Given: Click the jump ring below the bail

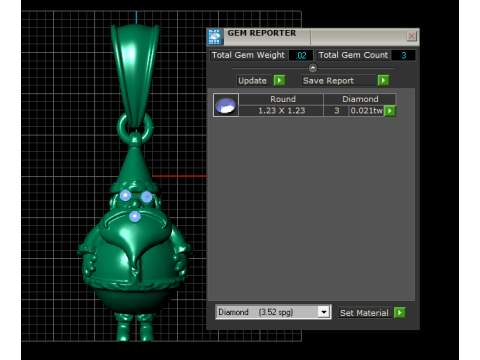Looking at the screenshot, I should coord(135,127).
